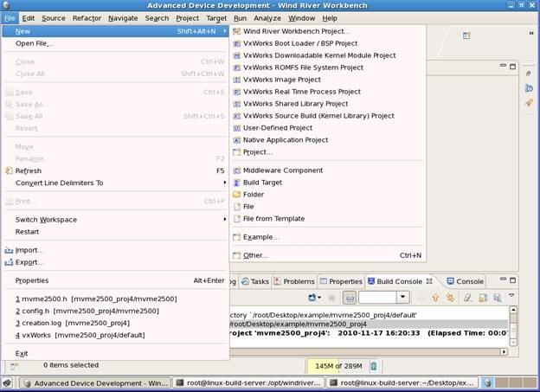Open the Wind River Workbench Project wizard
This screenshot has height=392, width=540.
pyautogui.click(x=327, y=31)
